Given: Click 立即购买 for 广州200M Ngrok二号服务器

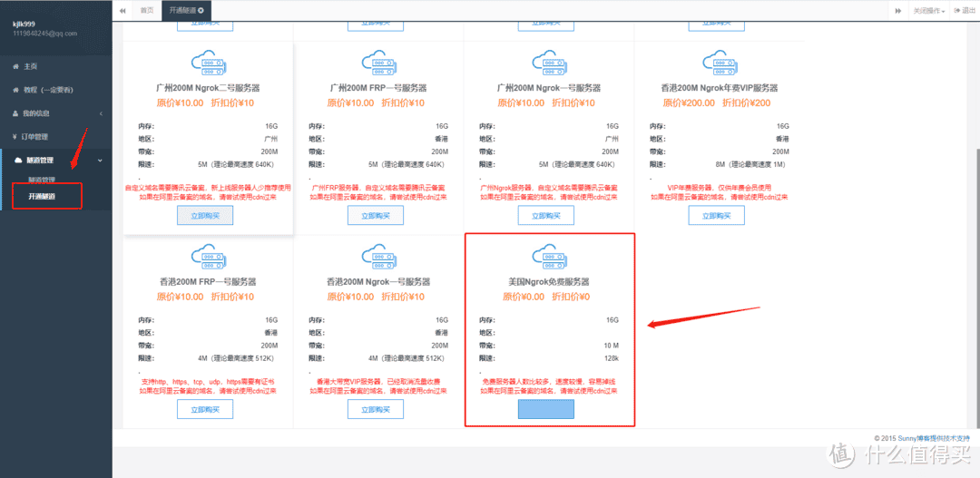Looking at the screenshot, I should pyautogui.click(x=205, y=216).
